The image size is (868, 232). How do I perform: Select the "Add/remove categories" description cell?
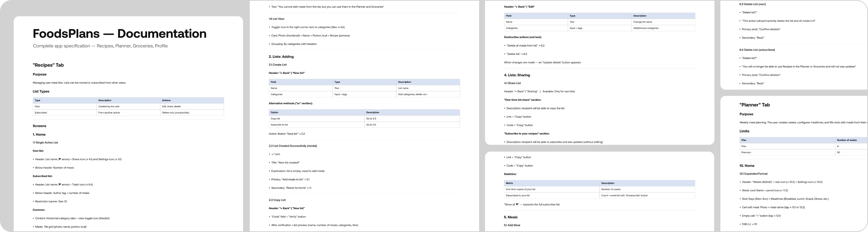[664, 28]
